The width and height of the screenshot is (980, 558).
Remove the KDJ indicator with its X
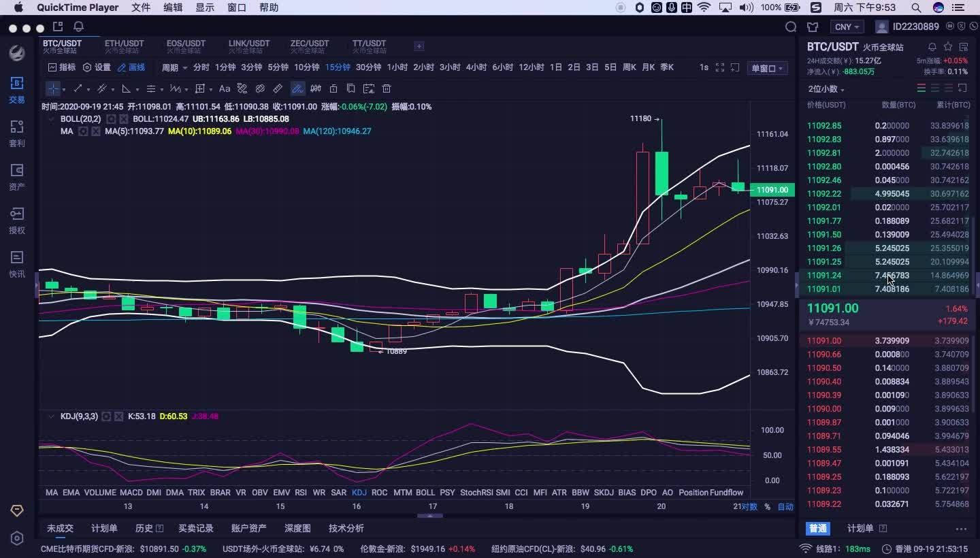coord(119,416)
